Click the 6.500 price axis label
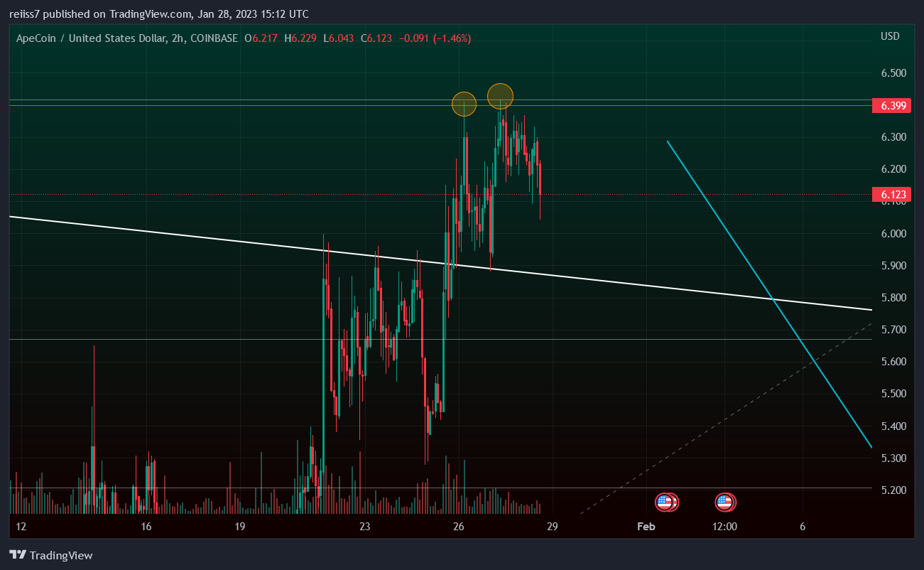The width and height of the screenshot is (924, 570). pyautogui.click(x=893, y=73)
